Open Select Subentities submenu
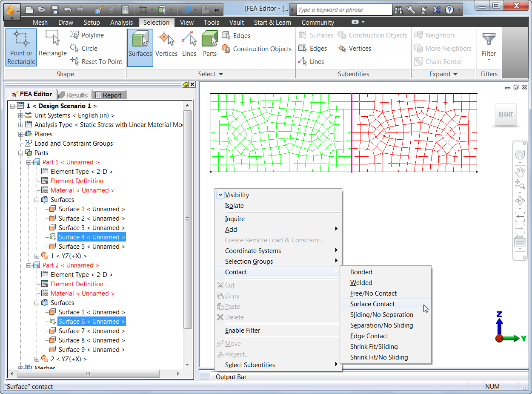The height and width of the screenshot is (394, 532). click(x=278, y=365)
